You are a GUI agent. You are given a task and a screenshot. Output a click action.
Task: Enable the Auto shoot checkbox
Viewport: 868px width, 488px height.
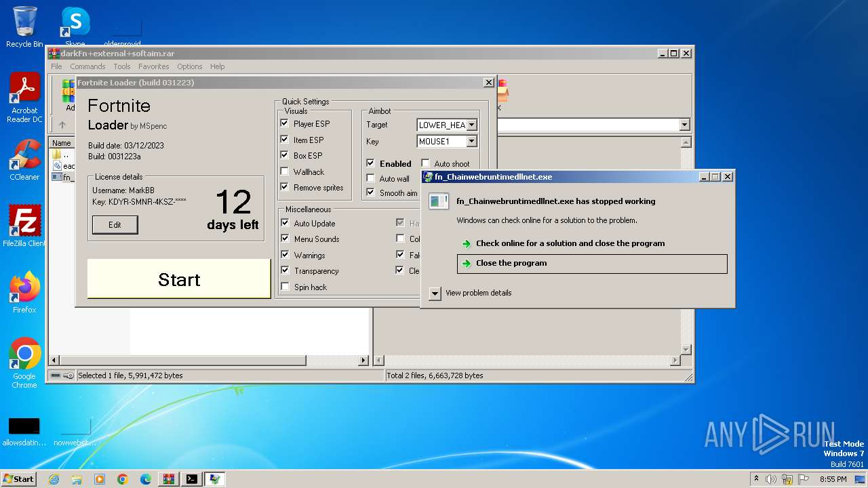pyautogui.click(x=425, y=163)
